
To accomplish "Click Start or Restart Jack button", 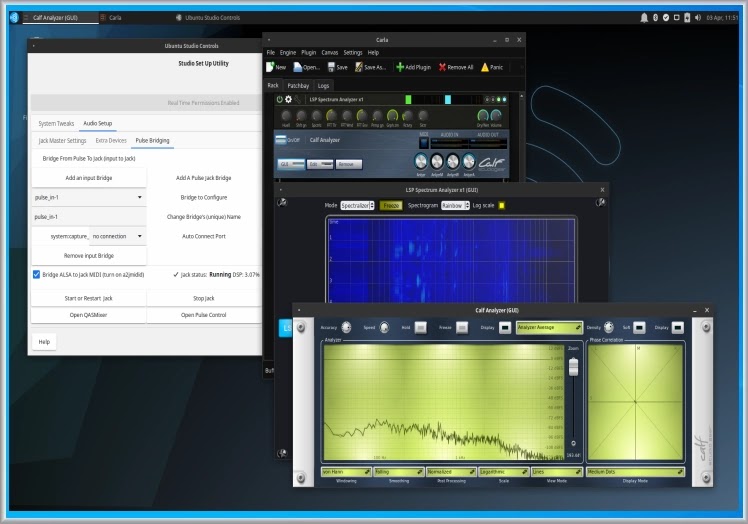I will click(x=89, y=298).
